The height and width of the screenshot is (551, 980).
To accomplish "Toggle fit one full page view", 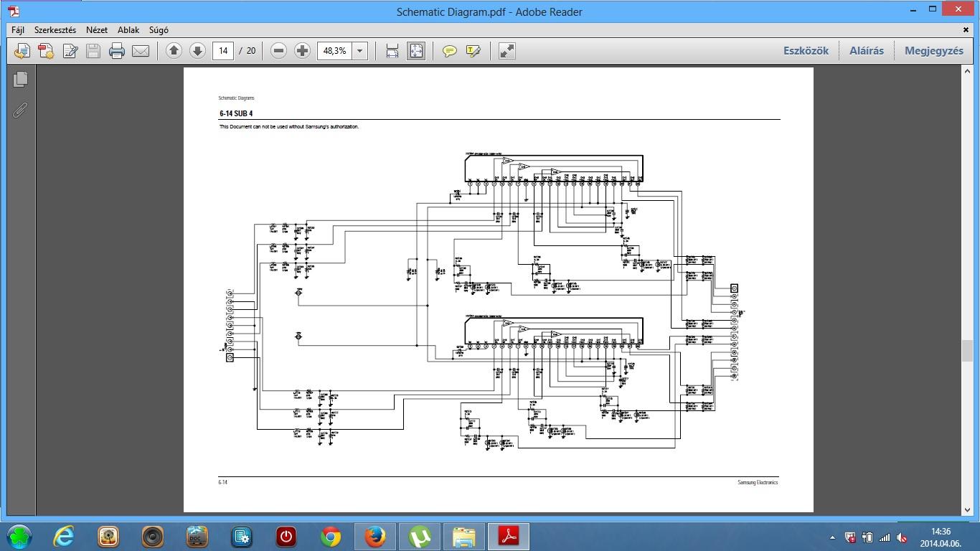I will tap(416, 51).
